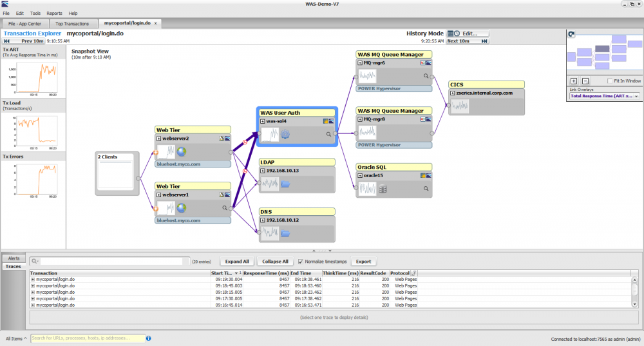This screenshot has height=346, width=644.
Task: Click the info icon beside search field
Action: 149,338
